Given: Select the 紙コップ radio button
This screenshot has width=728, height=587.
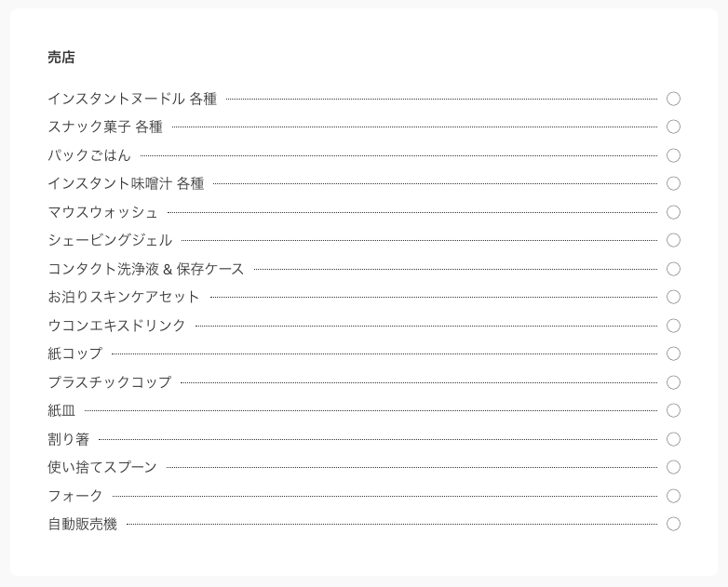Looking at the screenshot, I should 673,354.
